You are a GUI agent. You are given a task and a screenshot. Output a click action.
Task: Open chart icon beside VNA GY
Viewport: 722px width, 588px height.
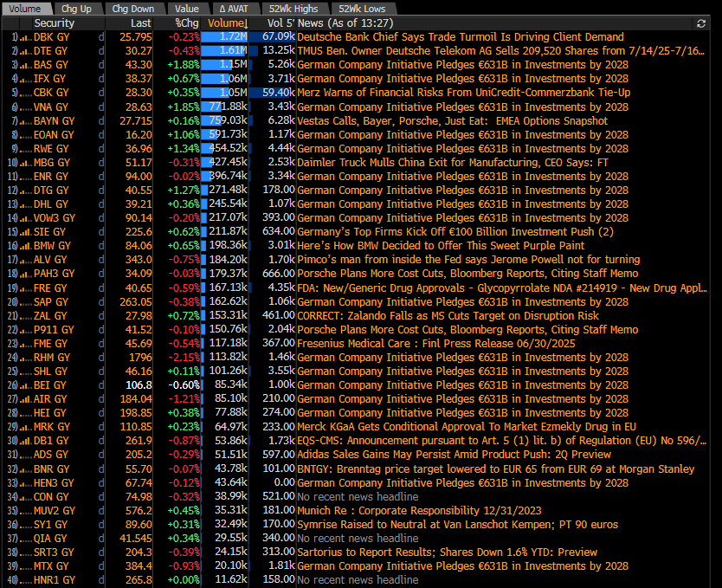[x=25, y=107]
